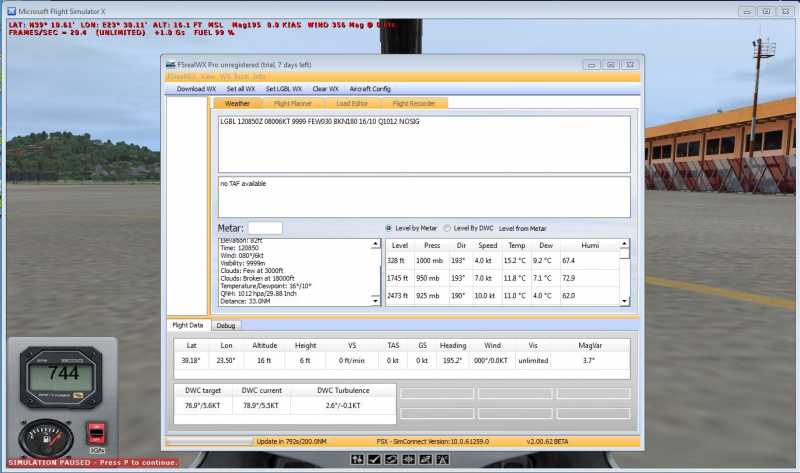Open the throttle levers panel icon

[x=357, y=460]
